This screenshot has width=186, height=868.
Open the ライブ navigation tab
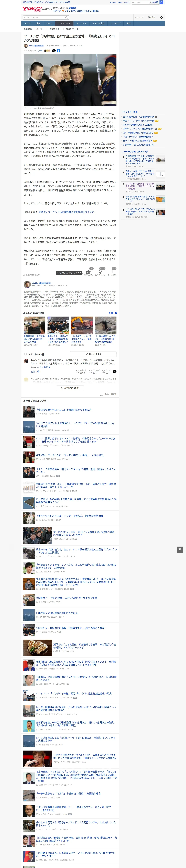49,24
